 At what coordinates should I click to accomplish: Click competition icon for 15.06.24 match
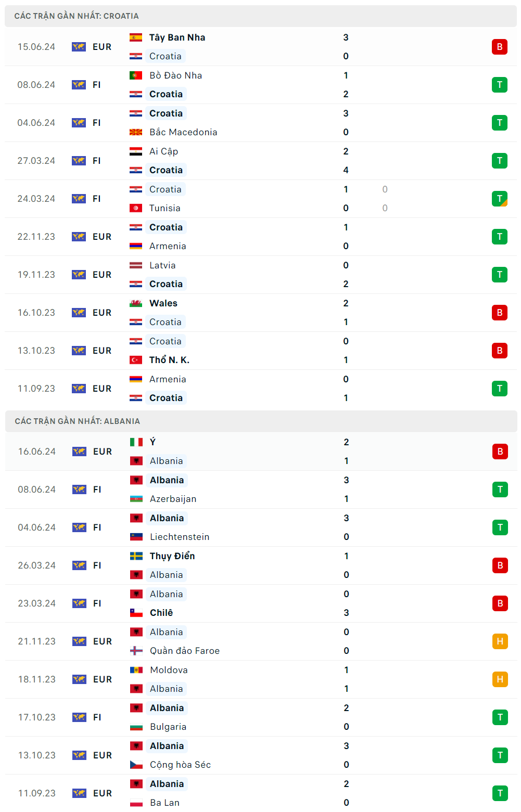tap(79, 47)
